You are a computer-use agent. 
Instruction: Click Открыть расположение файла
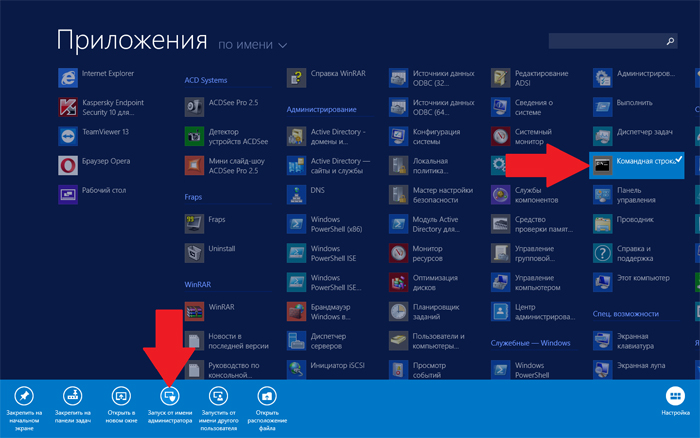pyautogui.click(x=267, y=409)
